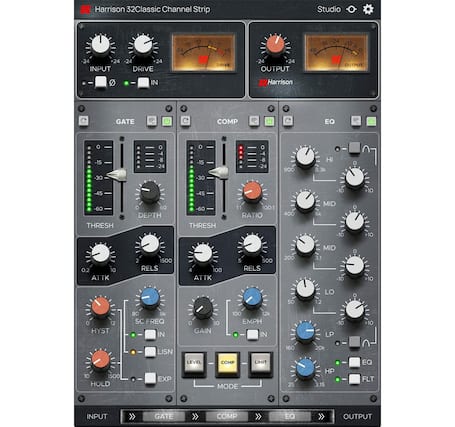The image size is (455, 427).
Task: Click the upper MID band gain knob
Action: [x=354, y=222]
